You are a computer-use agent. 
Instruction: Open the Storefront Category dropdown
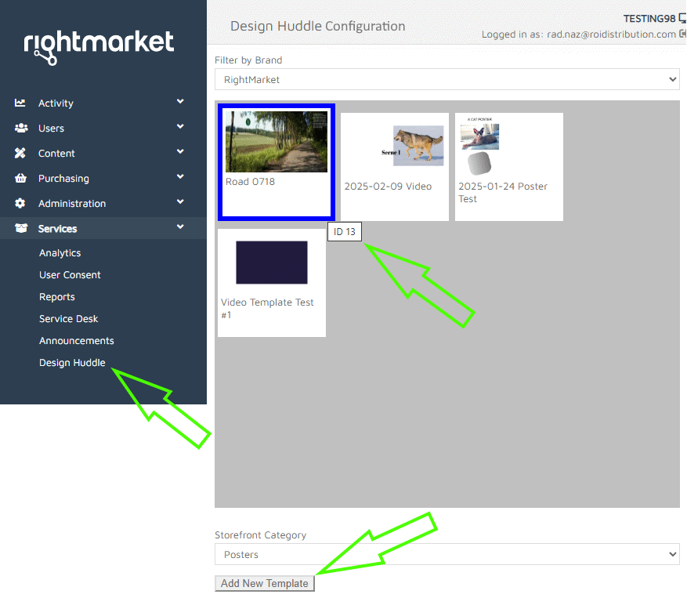[447, 554]
